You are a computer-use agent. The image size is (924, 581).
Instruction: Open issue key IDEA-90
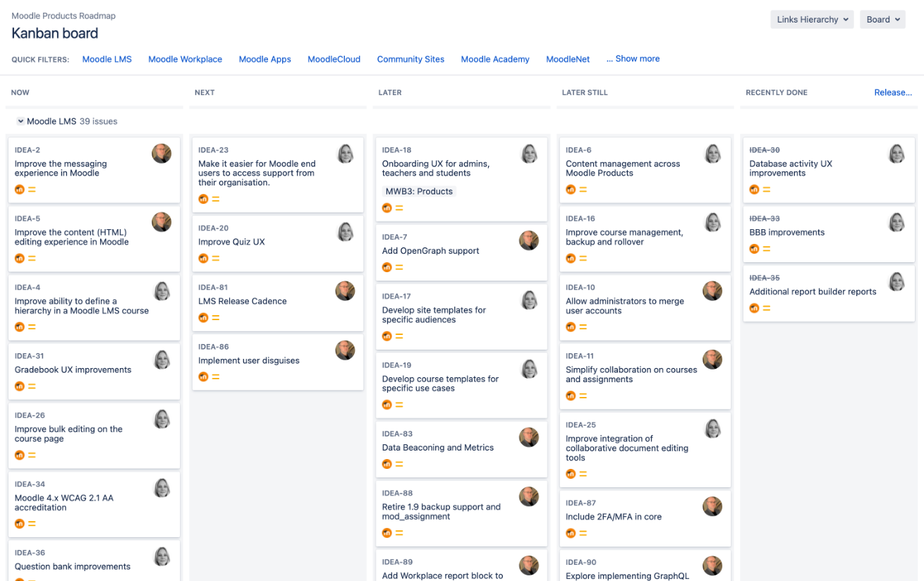pyautogui.click(x=580, y=562)
